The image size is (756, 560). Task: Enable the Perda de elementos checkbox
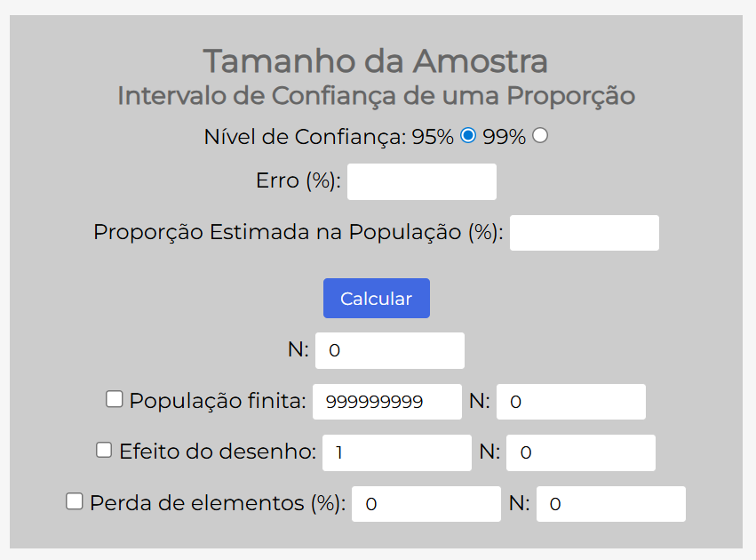pyautogui.click(x=74, y=502)
